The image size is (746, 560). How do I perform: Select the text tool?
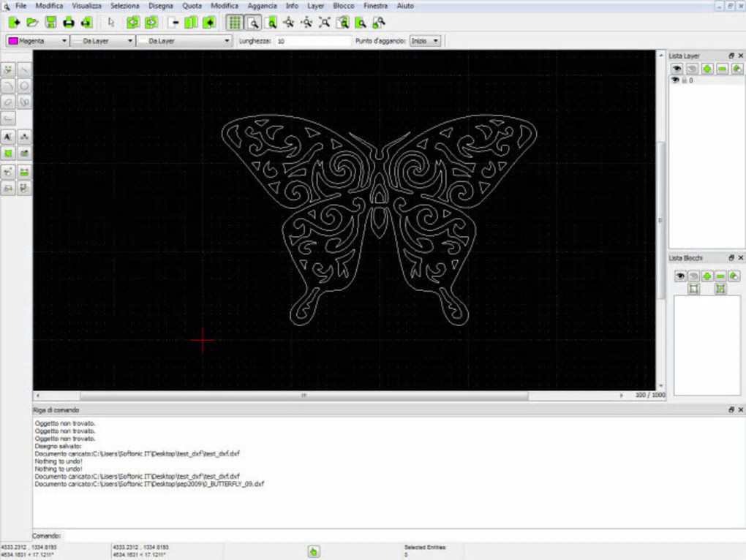8,137
